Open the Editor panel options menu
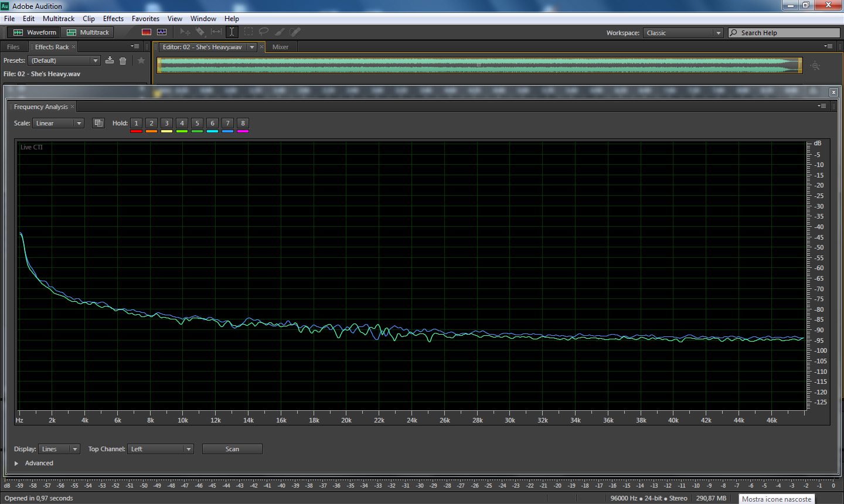Viewport: 844px width, 504px height. point(828,46)
